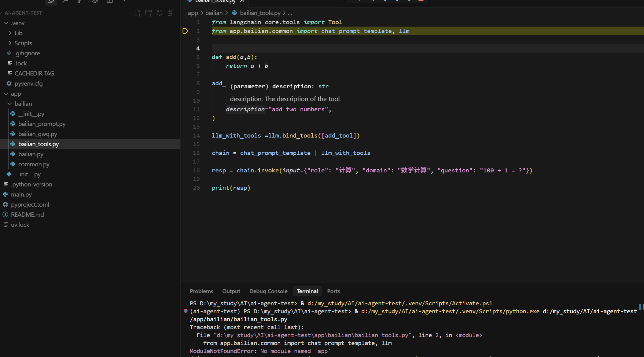Collapse all folders in explorer
The width and height of the screenshot is (644, 357).
point(171,13)
